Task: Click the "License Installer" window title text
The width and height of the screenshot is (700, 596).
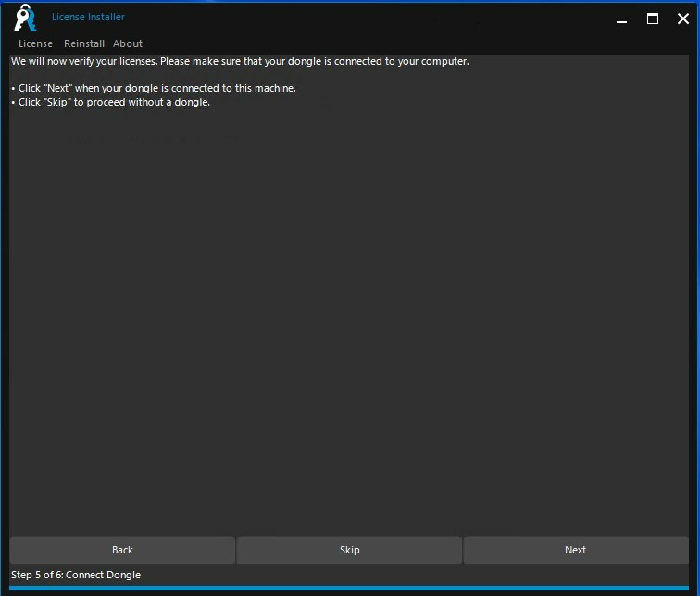Action: pos(88,17)
